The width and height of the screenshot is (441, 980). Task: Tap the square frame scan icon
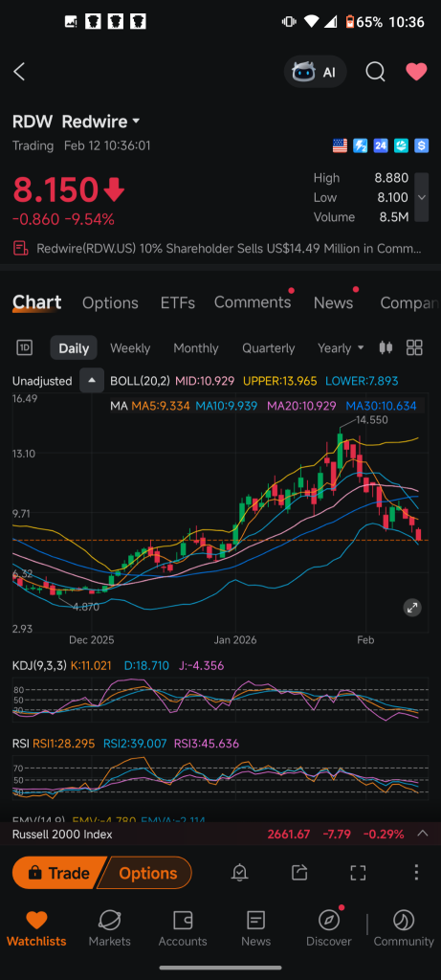pyautogui.click(x=358, y=873)
